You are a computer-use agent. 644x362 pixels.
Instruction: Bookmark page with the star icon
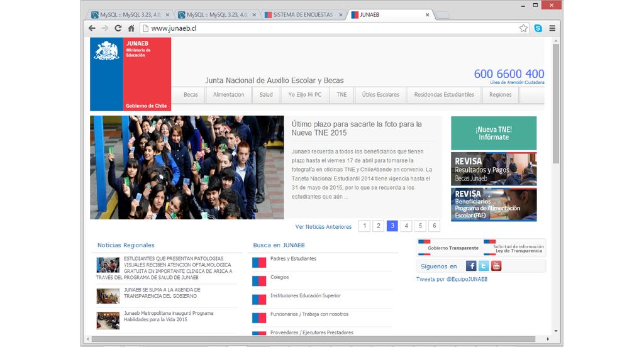tap(523, 28)
